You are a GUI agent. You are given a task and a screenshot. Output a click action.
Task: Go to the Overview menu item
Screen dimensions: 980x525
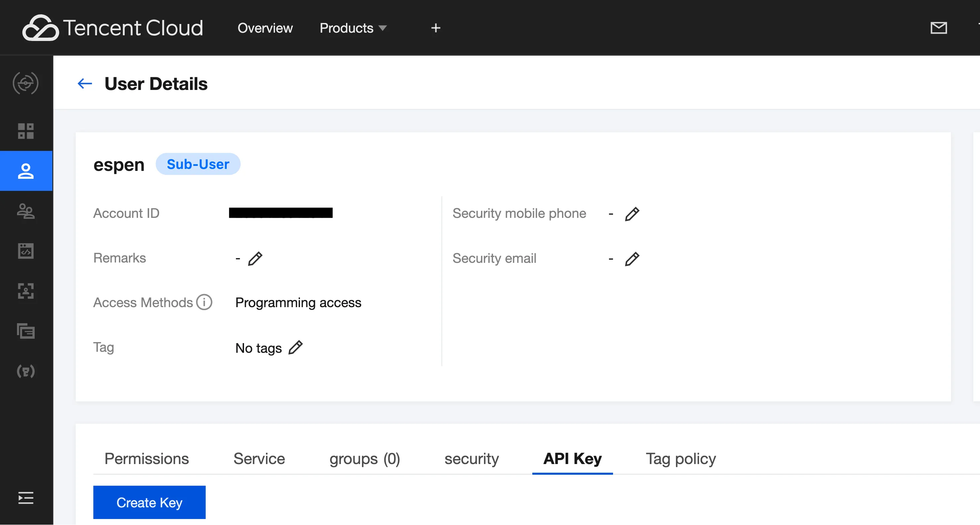pyautogui.click(x=265, y=28)
